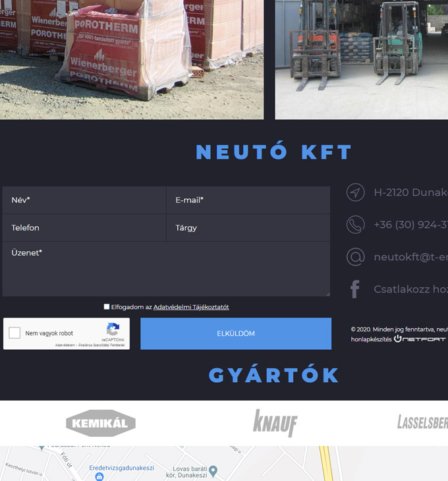Focus the Tárgy input field
The height and width of the screenshot is (481, 448).
click(248, 227)
